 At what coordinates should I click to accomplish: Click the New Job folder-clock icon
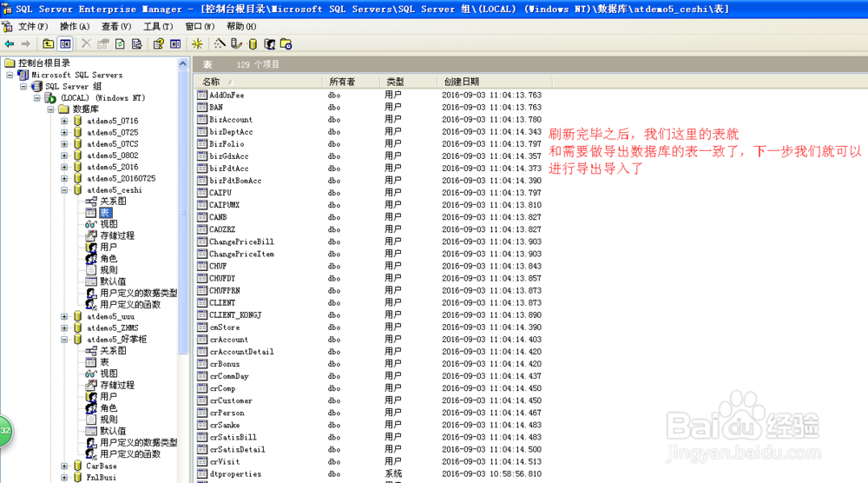pyautogui.click(x=286, y=43)
